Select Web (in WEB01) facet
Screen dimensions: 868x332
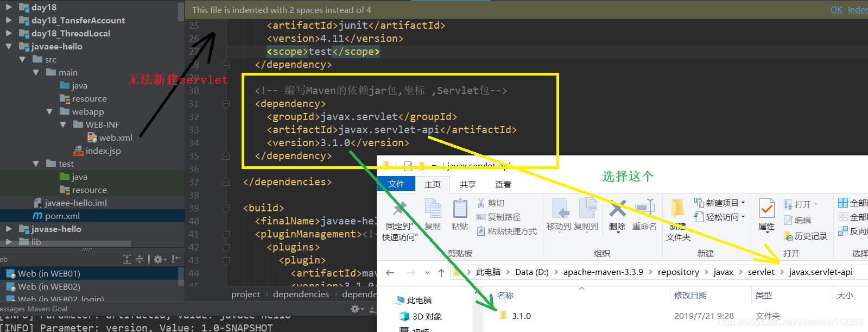[x=49, y=273]
